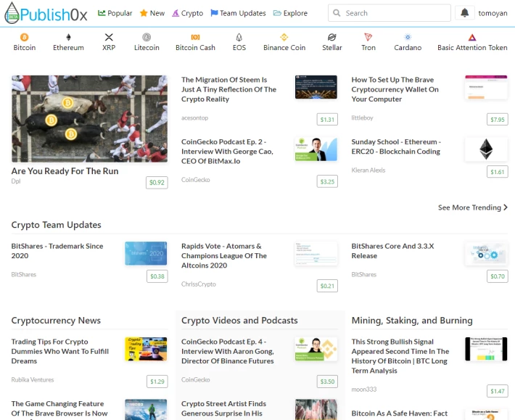The image size is (515, 420).
Task: Open the New posts menu item
Action: (x=152, y=13)
